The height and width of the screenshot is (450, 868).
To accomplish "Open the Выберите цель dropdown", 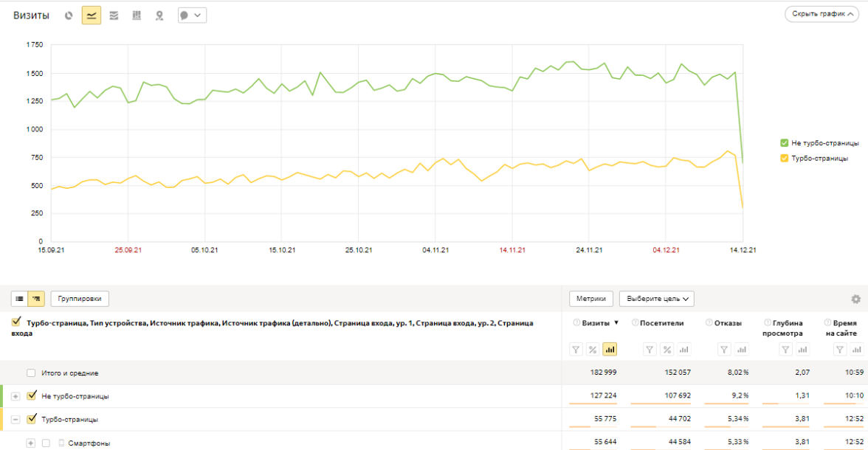I will point(656,299).
